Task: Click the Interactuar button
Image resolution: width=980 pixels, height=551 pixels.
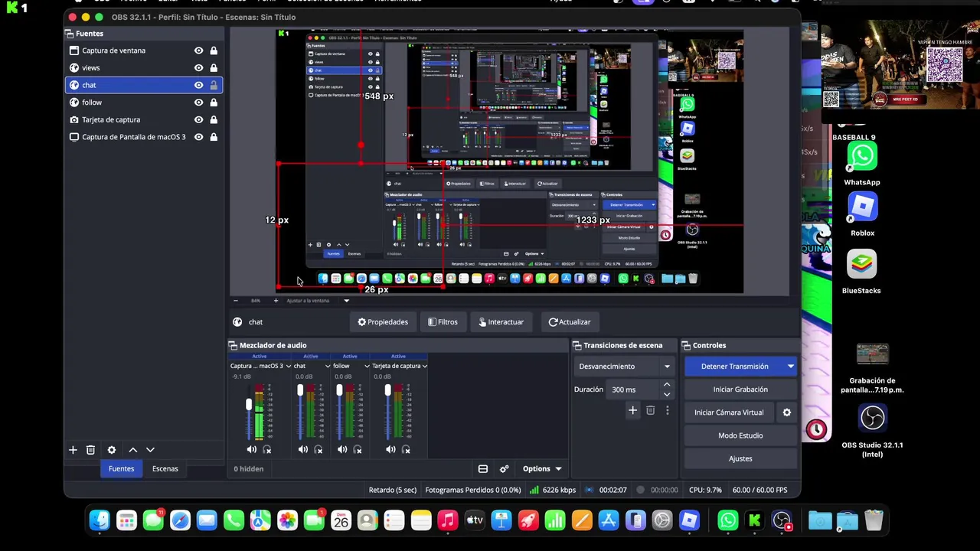Action: pyautogui.click(x=501, y=322)
